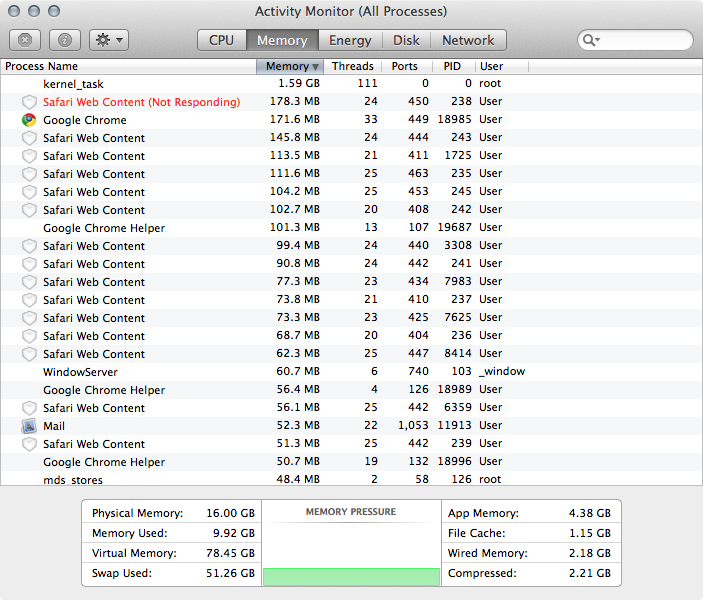Click Safari shield icon for PID 6359
Screen dimensions: 703x600
(29, 408)
